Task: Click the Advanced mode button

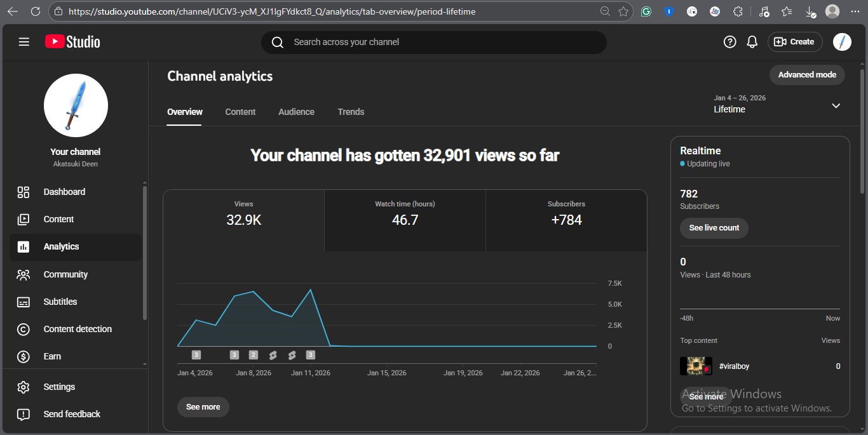Action: (x=807, y=75)
